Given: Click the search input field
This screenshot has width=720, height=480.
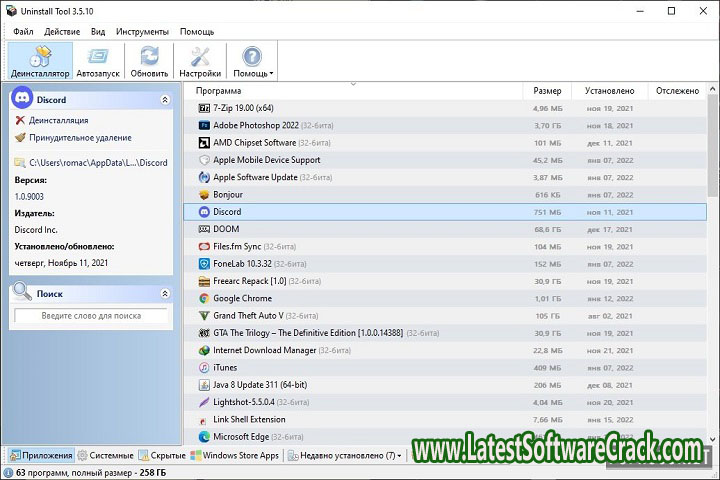Looking at the screenshot, I should (x=91, y=316).
